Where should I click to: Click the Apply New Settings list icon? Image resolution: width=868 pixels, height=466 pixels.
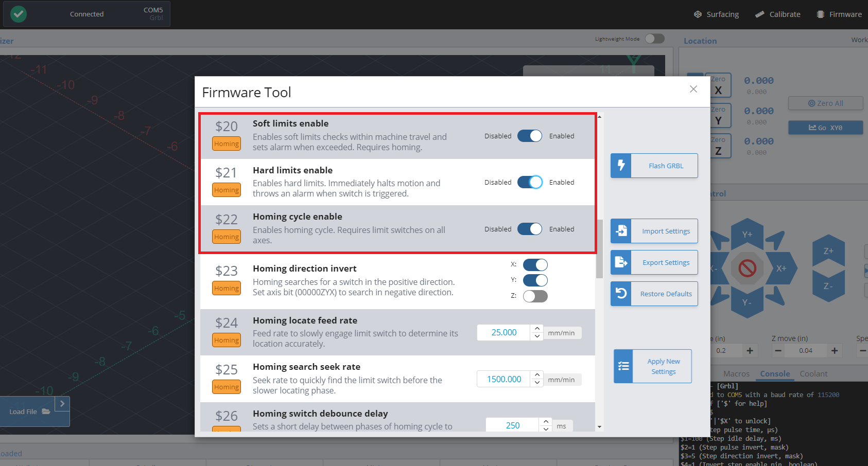623,366
